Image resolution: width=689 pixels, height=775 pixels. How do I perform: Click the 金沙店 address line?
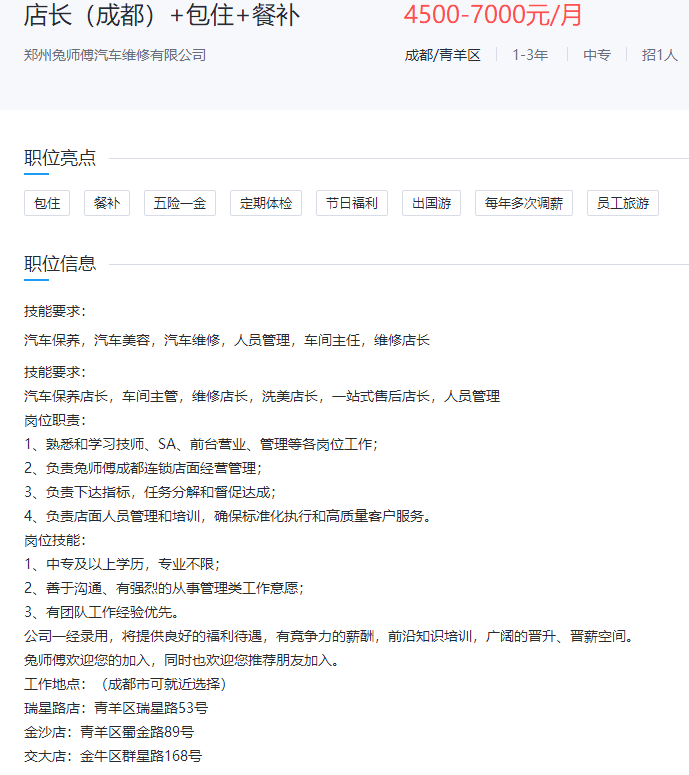(109, 732)
